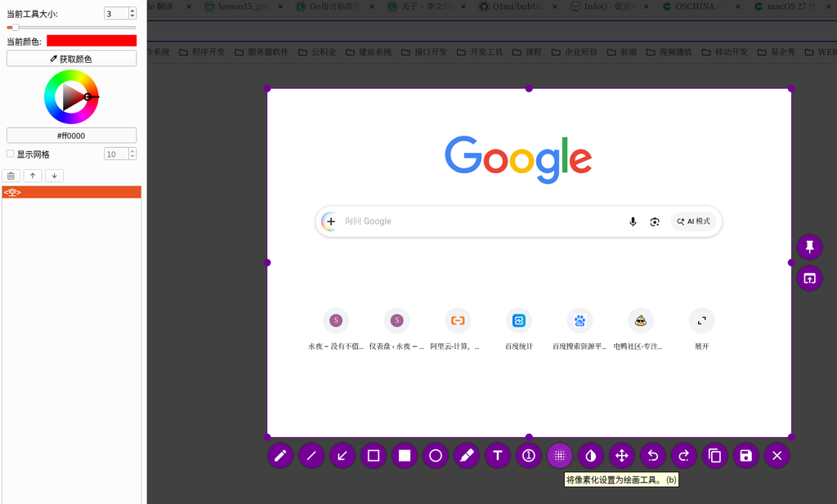This screenshot has height=504, width=837.
Task: Click the tool size value field showing 3
Action: coord(116,13)
